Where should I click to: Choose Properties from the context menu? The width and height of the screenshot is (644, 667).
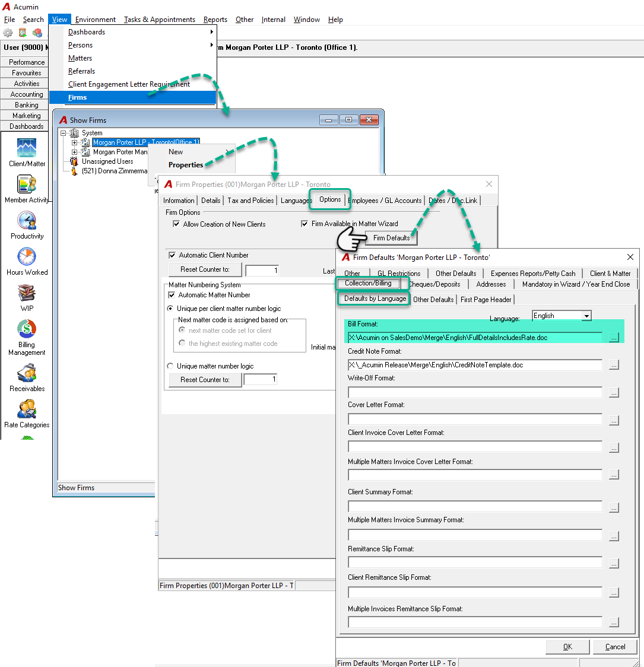click(x=186, y=165)
